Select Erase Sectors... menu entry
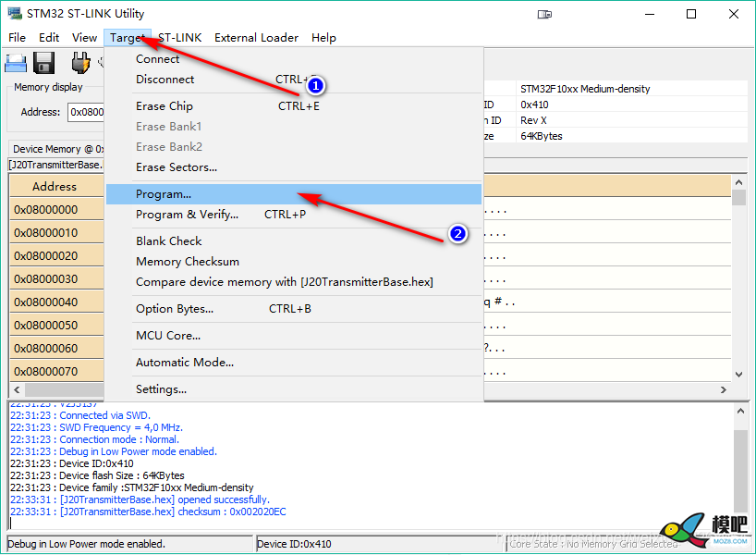The image size is (756, 555). pos(294,167)
